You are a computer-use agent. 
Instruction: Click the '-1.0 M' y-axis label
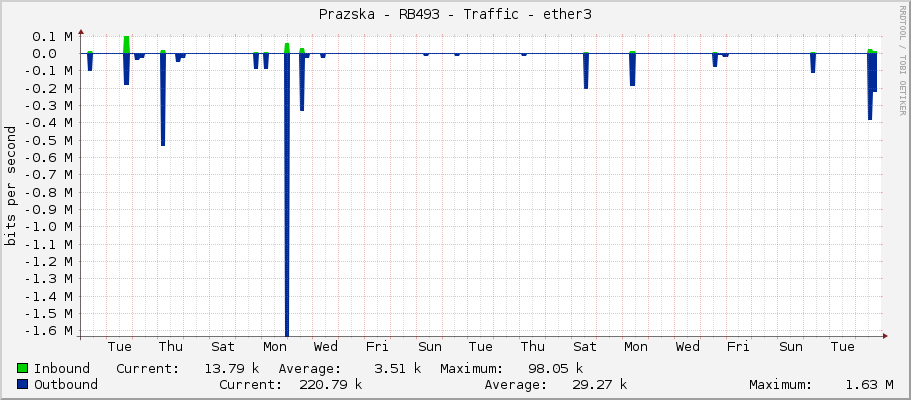[48, 227]
